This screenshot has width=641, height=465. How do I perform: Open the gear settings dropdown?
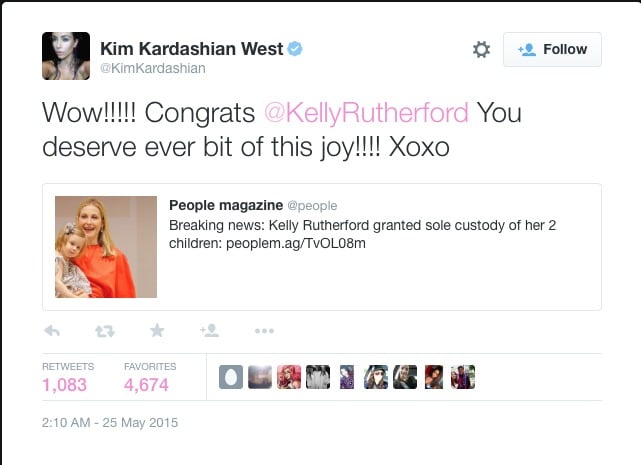[481, 49]
